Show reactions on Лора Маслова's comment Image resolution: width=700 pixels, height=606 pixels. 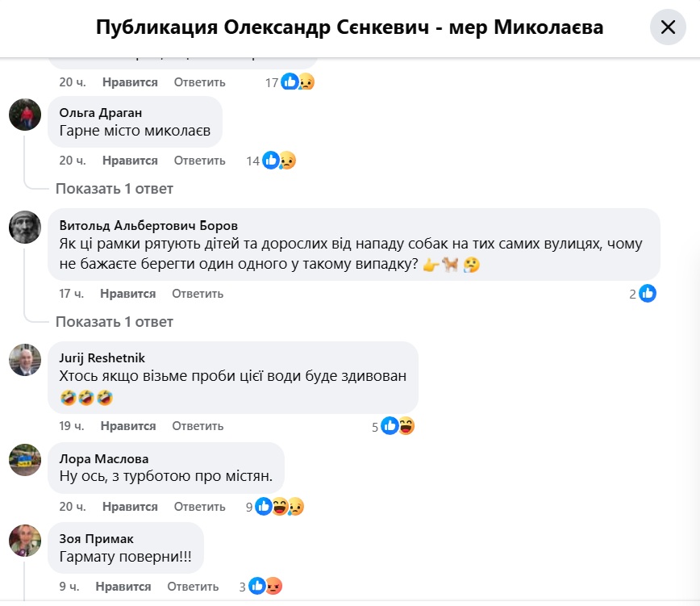pyautogui.click(x=279, y=507)
